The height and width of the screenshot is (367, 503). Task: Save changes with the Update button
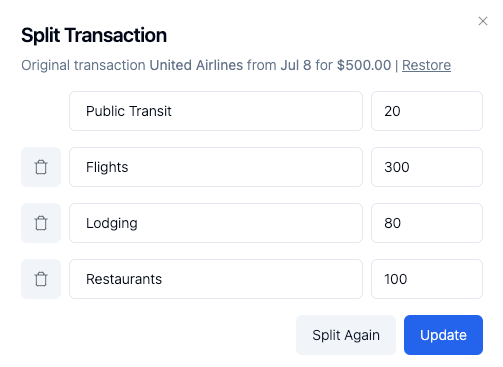tap(443, 335)
